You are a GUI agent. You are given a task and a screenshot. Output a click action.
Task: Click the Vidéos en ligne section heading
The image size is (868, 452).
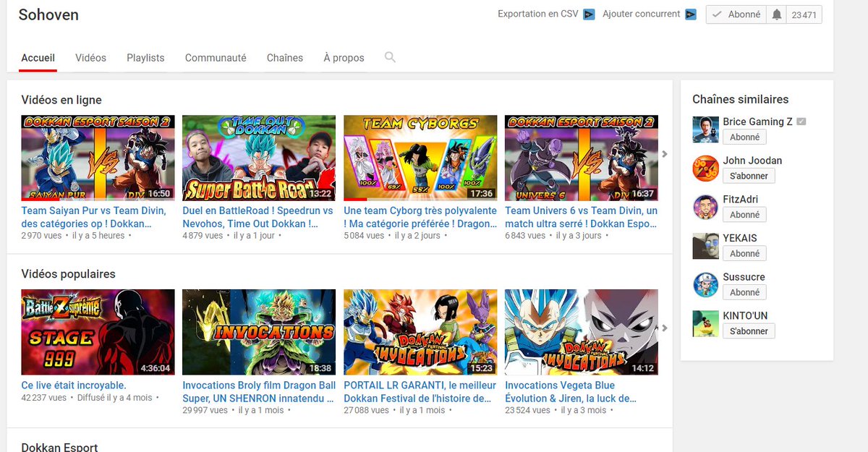tap(61, 100)
